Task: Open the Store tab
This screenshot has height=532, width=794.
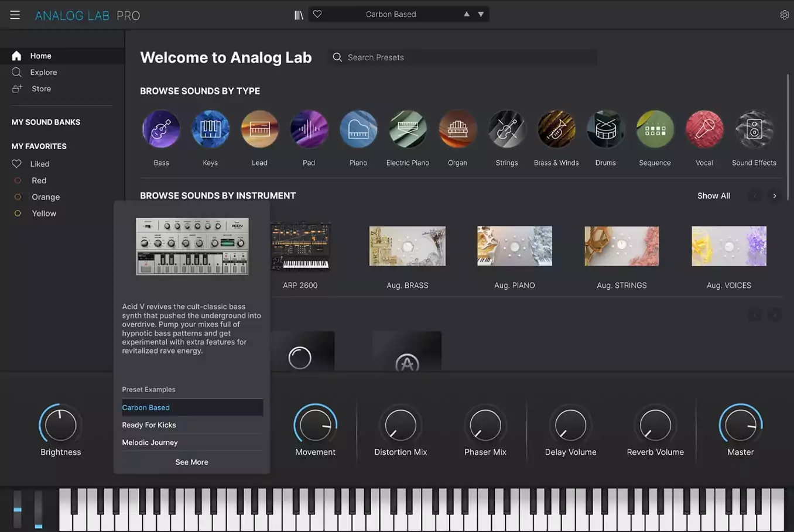Action: [x=41, y=88]
